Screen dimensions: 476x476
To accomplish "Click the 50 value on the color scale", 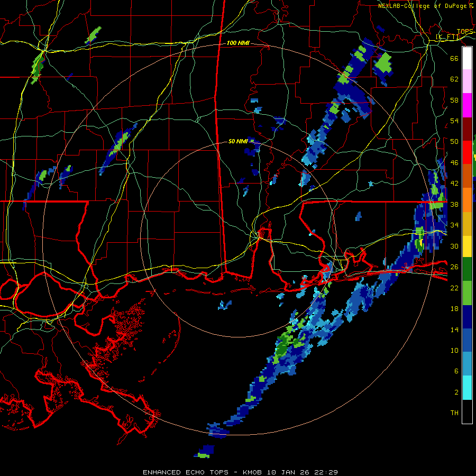I will coord(454,142).
